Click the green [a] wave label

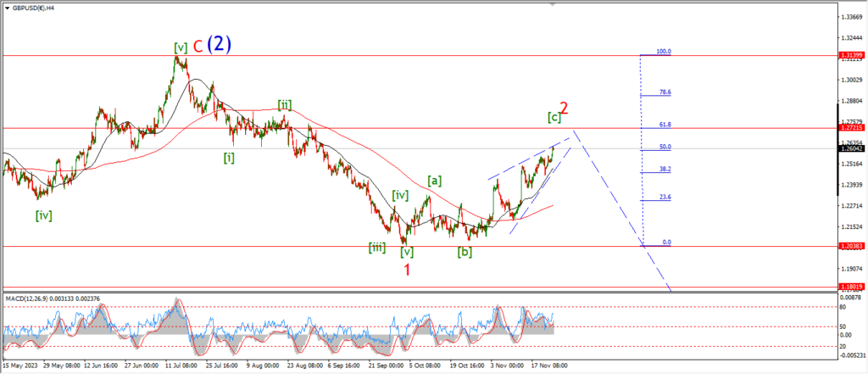click(434, 180)
